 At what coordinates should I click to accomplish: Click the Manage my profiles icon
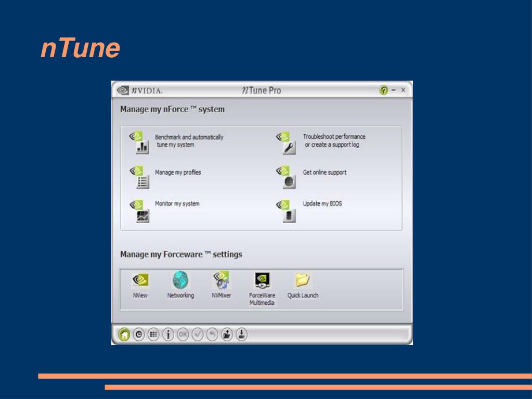139,177
